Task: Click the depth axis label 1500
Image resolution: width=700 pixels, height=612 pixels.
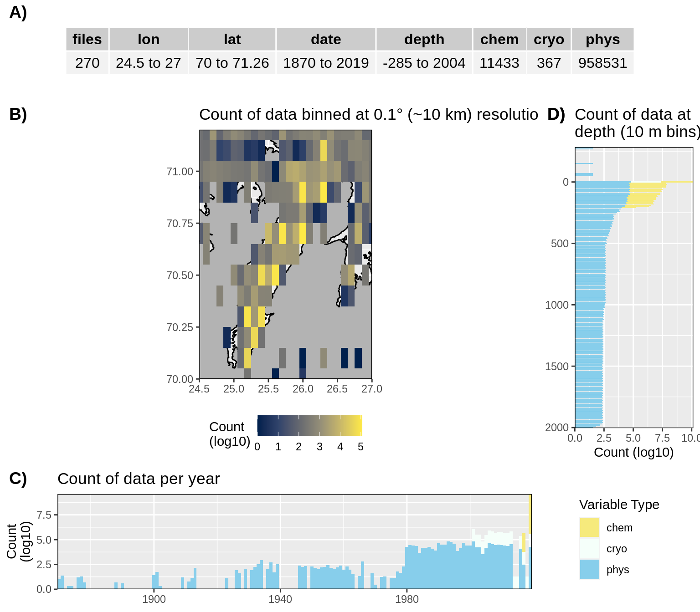Action: pos(557,367)
